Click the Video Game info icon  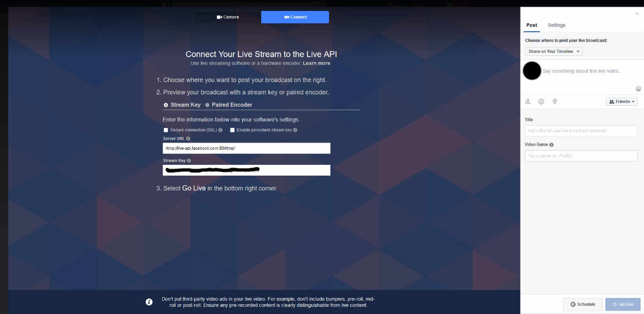point(552,144)
